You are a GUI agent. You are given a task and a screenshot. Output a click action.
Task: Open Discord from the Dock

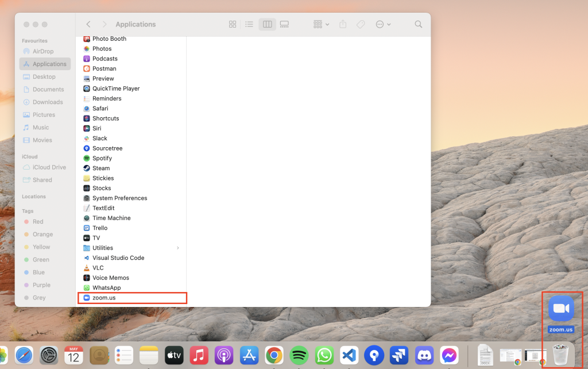click(424, 355)
